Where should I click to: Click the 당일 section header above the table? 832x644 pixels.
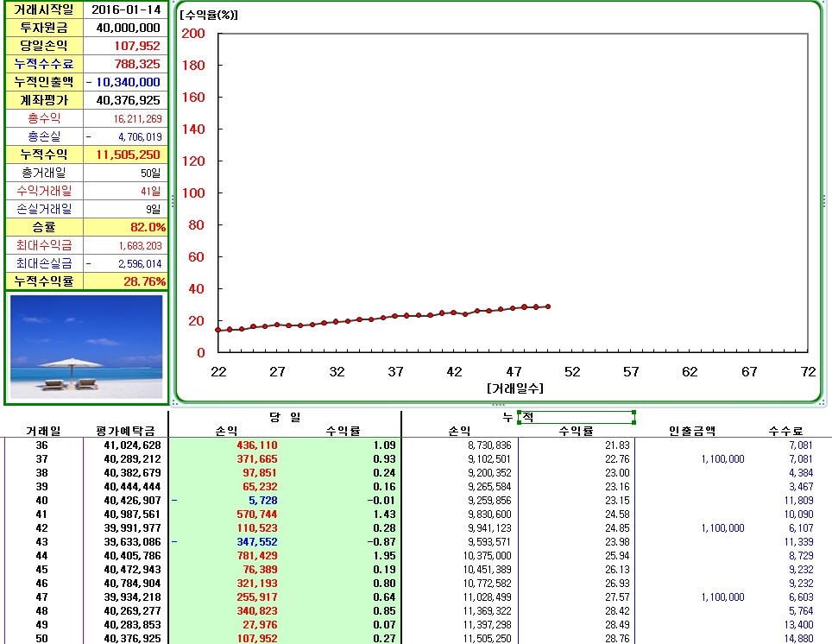tap(287, 416)
